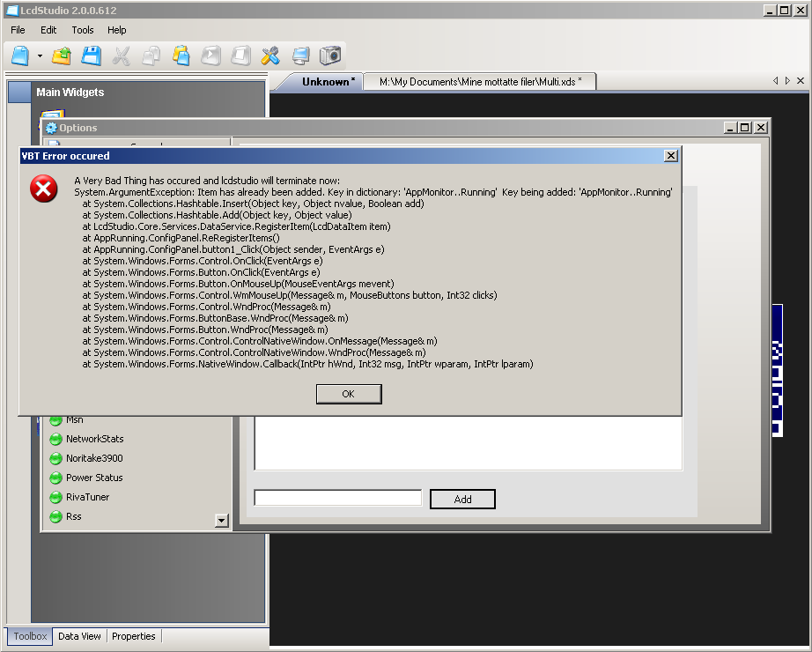Click the green icon beside RivaTuner
This screenshot has height=652, width=812.
pyautogui.click(x=55, y=498)
